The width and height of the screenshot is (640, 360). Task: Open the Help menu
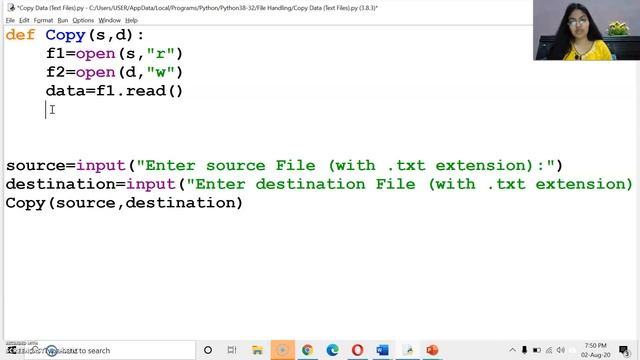point(131,20)
